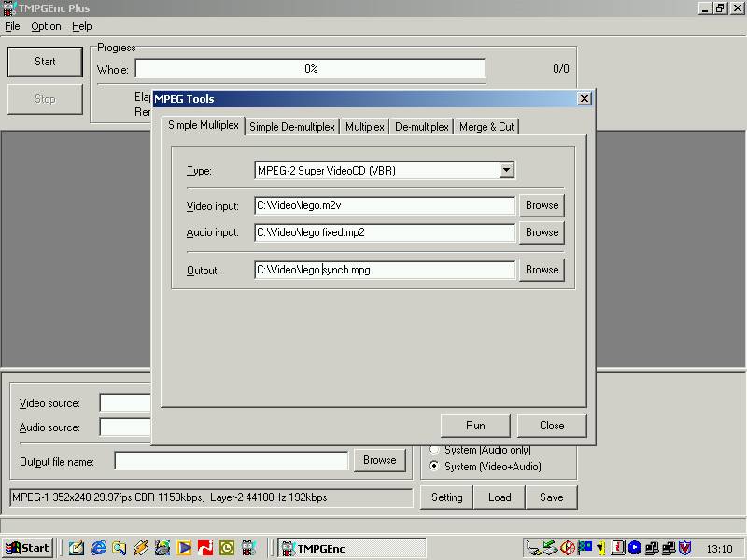Screen dimensions: 747x560
Task: Click the Video source field in main window
Action: (x=125, y=403)
